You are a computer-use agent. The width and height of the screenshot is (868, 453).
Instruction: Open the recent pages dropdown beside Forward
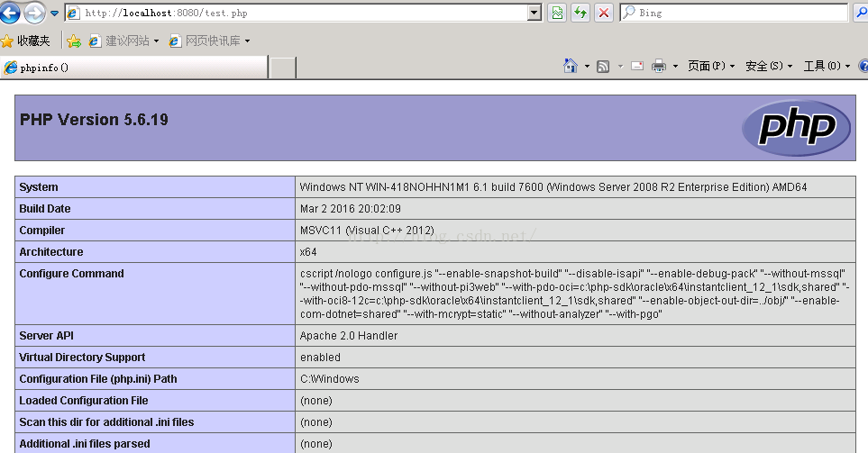[54, 13]
